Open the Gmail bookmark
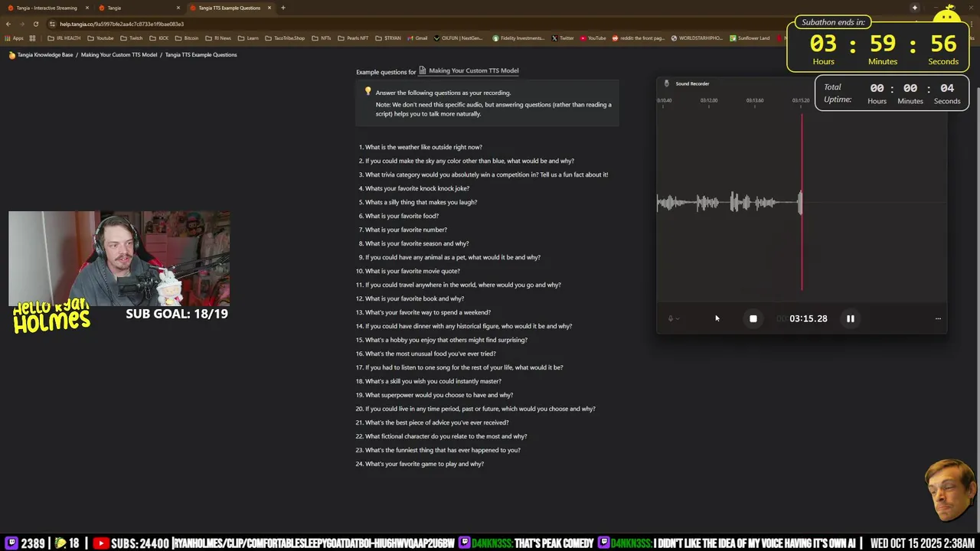 pyautogui.click(x=417, y=38)
